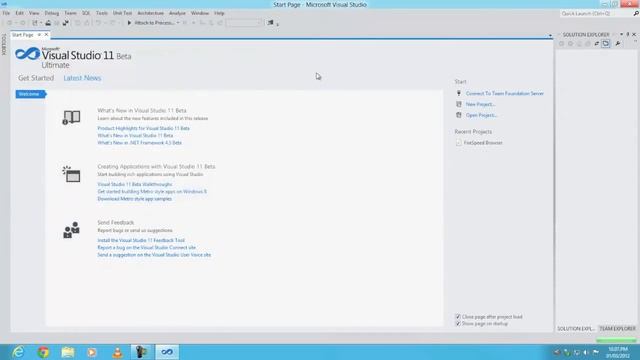Click the Visual Studio taskbar button
Screen dimensions: 640x360
tap(167, 352)
